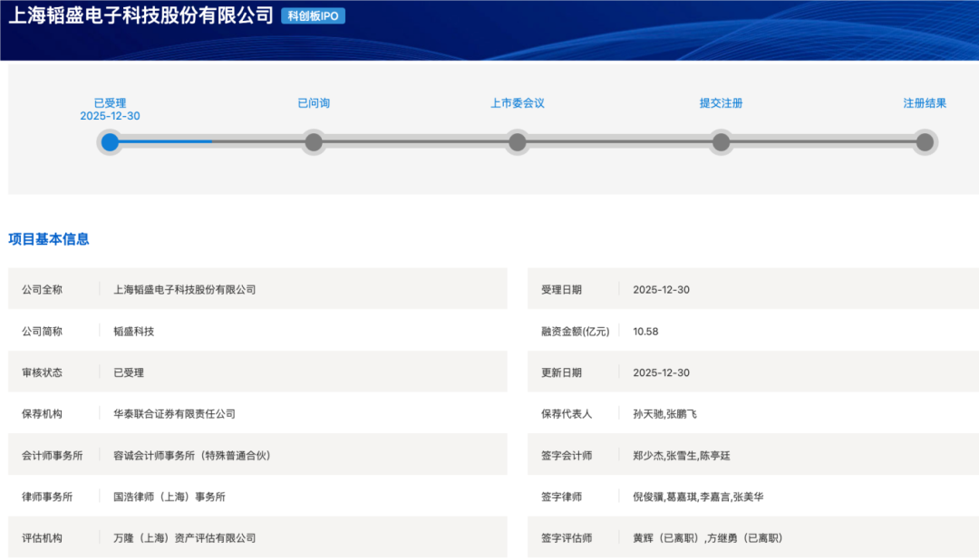Select the 上市委会议 progress step dot
Image resolution: width=979 pixels, height=560 pixels.
tap(518, 142)
